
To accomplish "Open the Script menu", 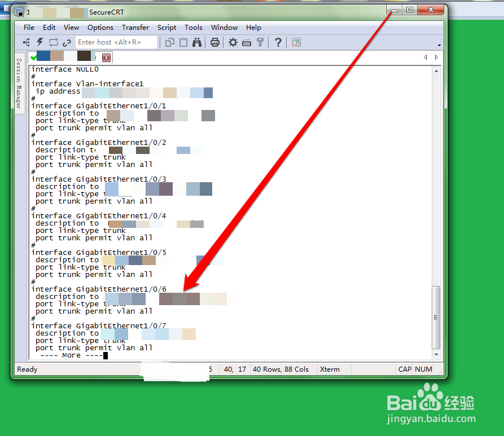I will [166, 28].
